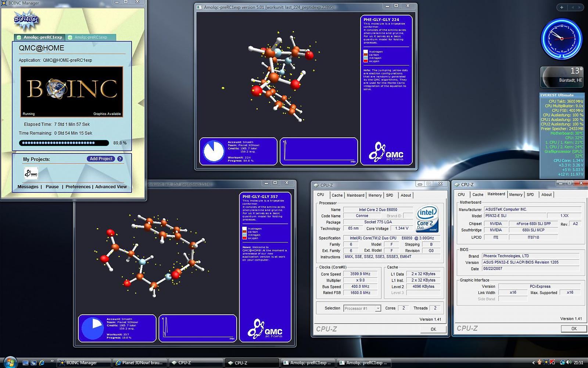The width and height of the screenshot is (588, 368).
Task: Switch to Mainboard tab in left CPU-Z window
Action: [x=355, y=195]
